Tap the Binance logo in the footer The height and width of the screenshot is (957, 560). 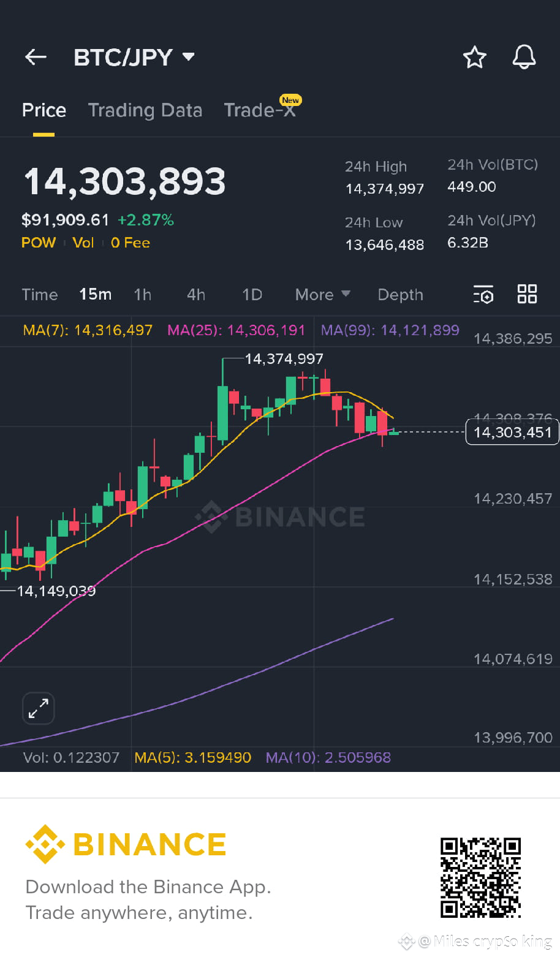[126, 844]
